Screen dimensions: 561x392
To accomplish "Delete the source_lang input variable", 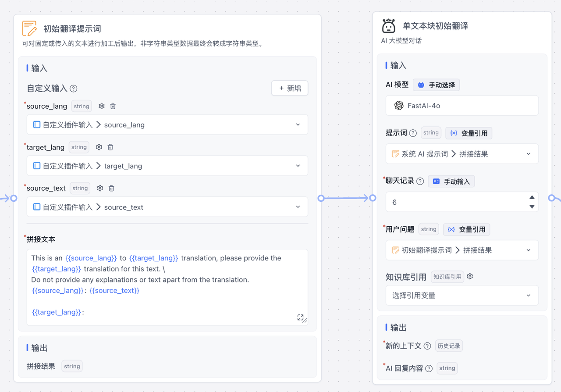I will (x=113, y=106).
